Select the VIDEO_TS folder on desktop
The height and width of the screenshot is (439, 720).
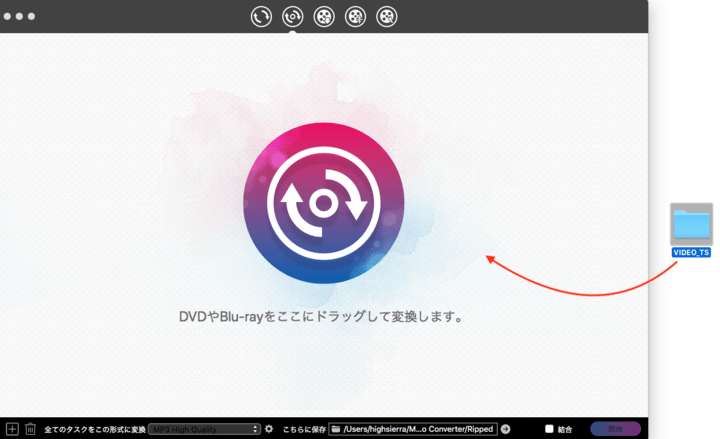tap(691, 224)
